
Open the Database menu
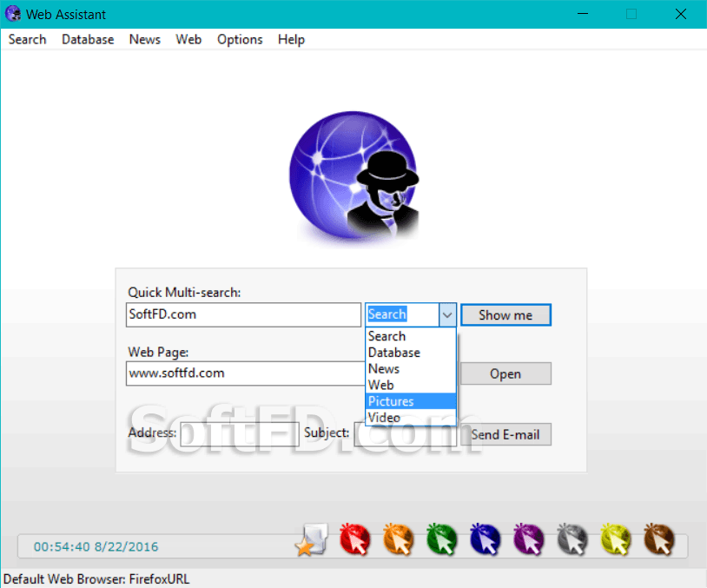tap(88, 40)
